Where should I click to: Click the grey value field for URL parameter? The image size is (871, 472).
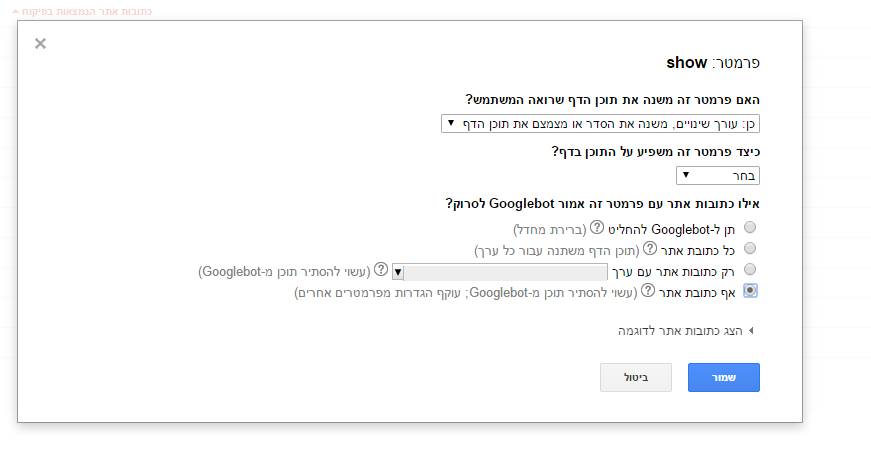pos(505,272)
